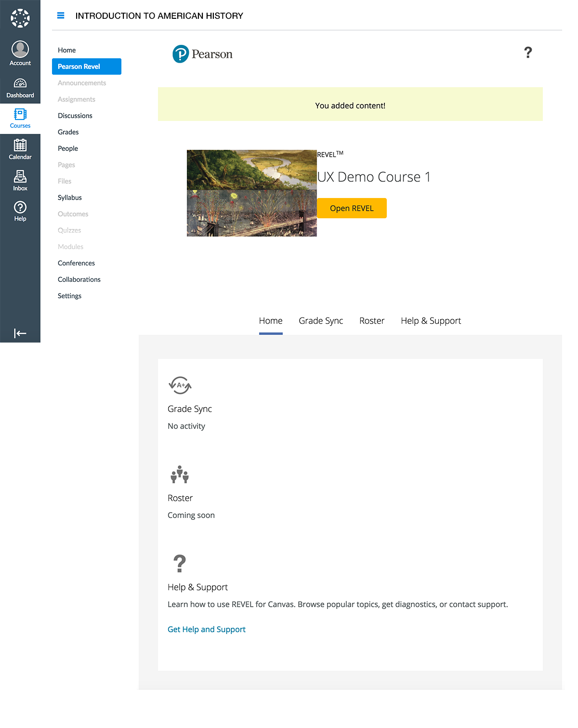
Task: Click the 'No activity' status text
Action: pyautogui.click(x=186, y=426)
